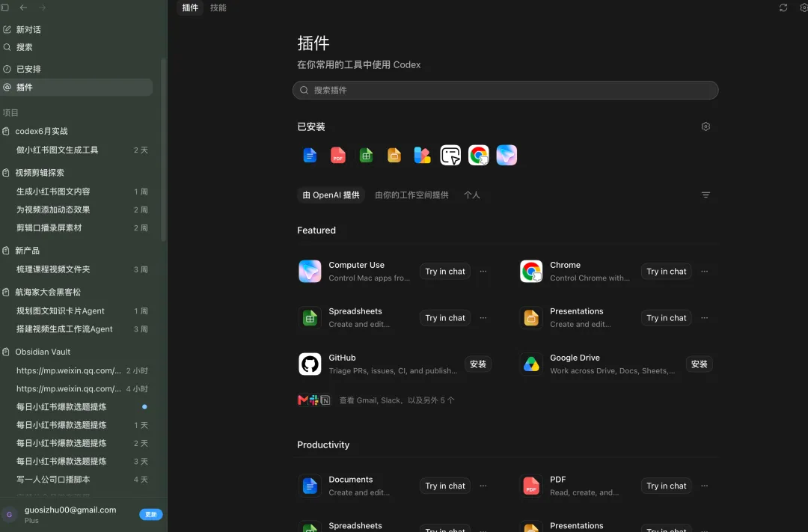808x532 pixels.
Task: Click the Documents icon in installed plugins row
Action: (310, 155)
